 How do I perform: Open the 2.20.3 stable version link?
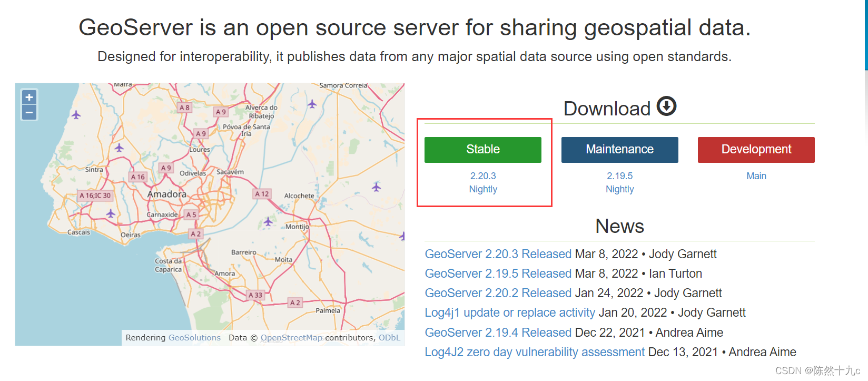click(483, 176)
